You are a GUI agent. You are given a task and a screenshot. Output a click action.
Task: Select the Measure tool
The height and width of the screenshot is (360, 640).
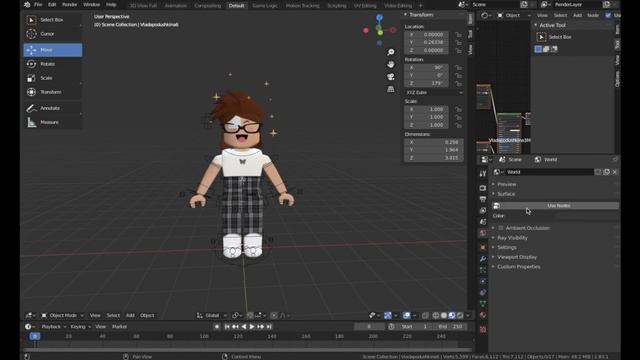tap(53, 122)
